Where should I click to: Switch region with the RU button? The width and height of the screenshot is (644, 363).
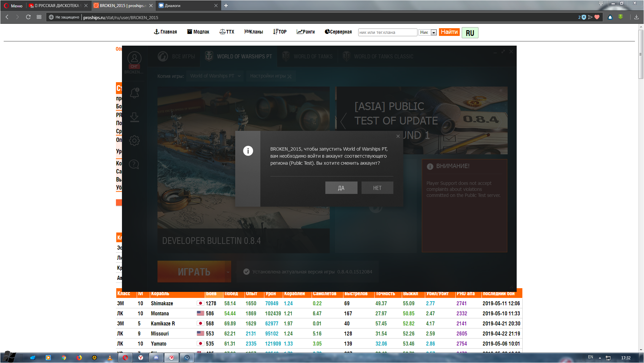coord(470,33)
